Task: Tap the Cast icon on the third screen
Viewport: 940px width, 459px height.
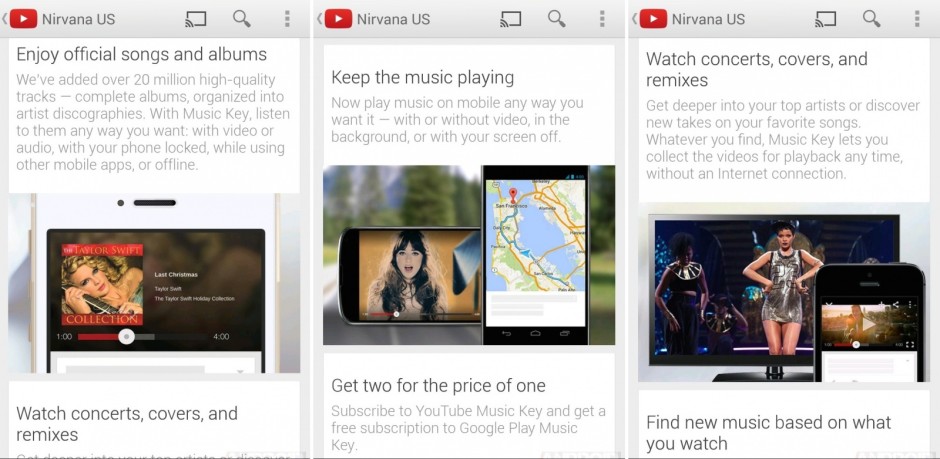Action: point(826,19)
